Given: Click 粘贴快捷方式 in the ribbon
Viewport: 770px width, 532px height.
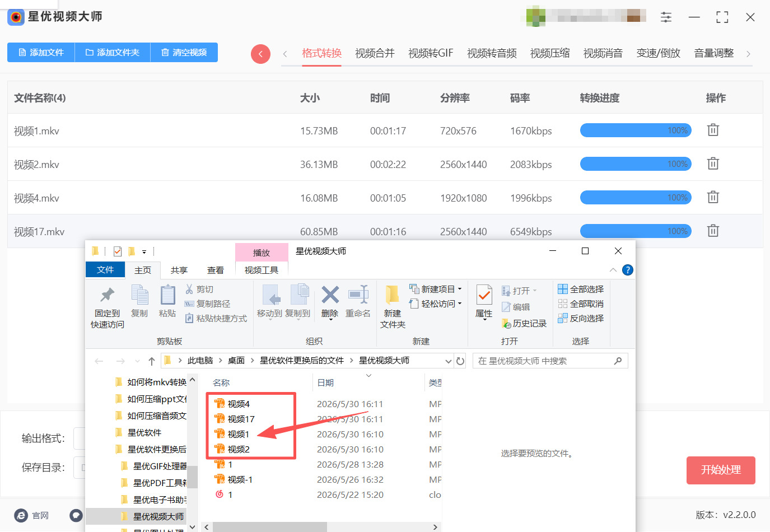Looking at the screenshot, I should tap(216, 318).
